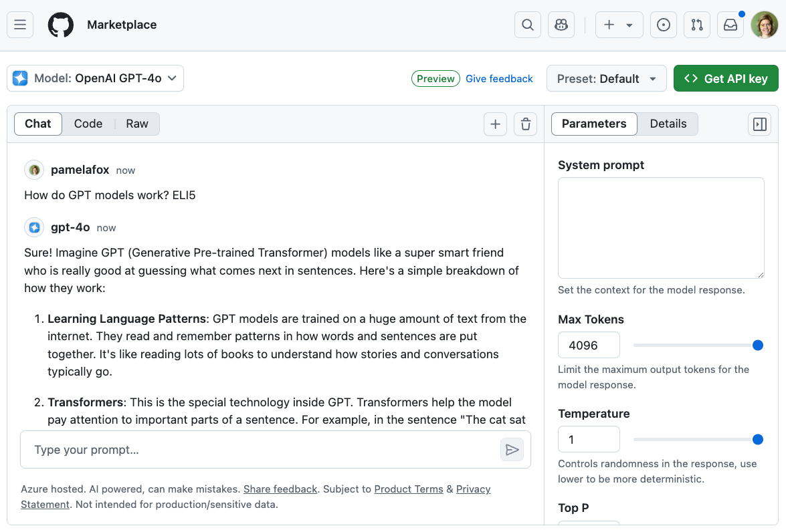Open the Preset: Default dropdown
The image size is (786, 532).
click(x=607, y=79)
